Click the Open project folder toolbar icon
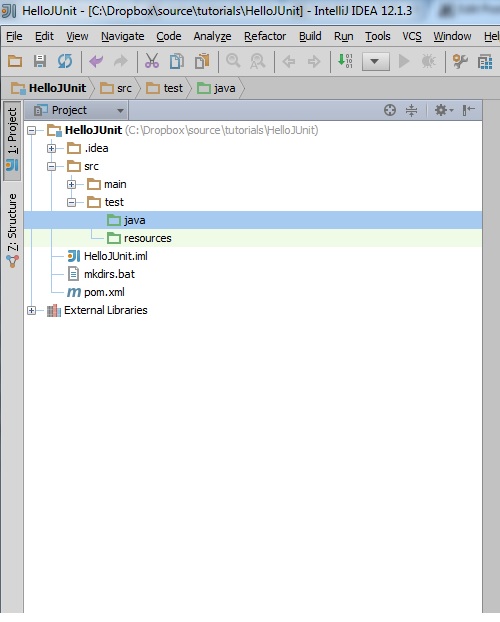The image size is (500, 622). (15, 61)
